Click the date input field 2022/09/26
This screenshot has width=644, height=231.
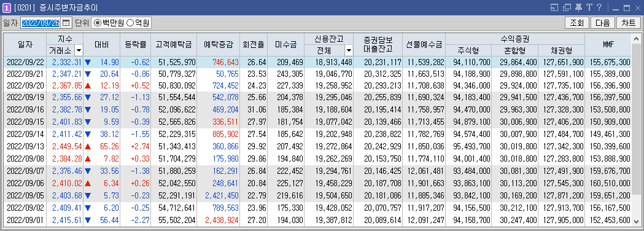(x=41, y=23)
